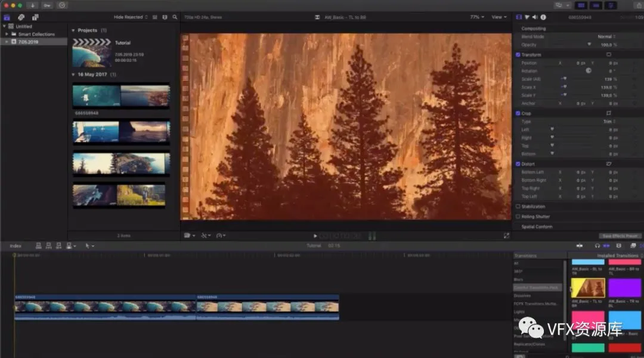Toggle viewer full screen icon

coord(506,236)
